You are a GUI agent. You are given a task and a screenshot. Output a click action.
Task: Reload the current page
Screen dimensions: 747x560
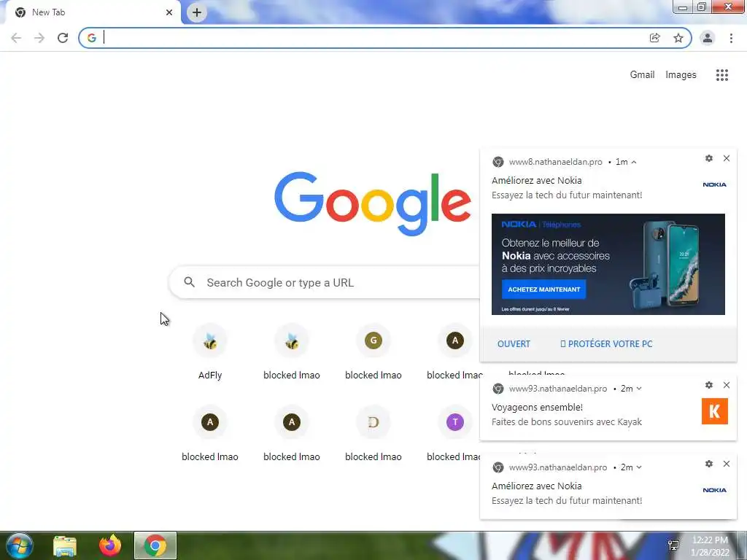point(63,38)
